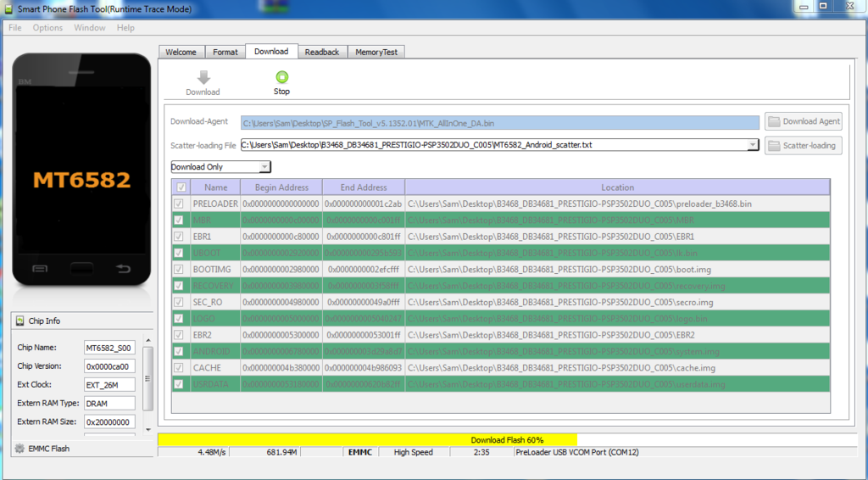The width and height of the screenshot is (868, 480).
Task: Click the Chip Name field MT6582_S00
Action: (108, 348)
